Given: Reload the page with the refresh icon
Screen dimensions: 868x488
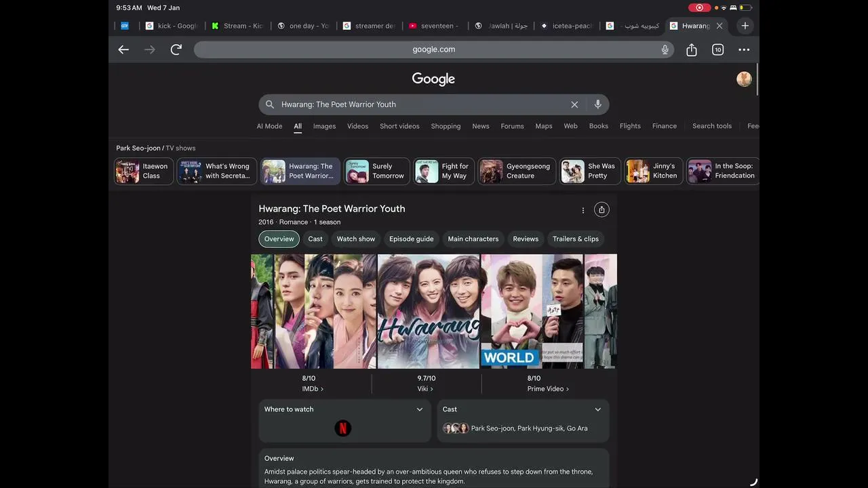Looking at the screenshot, I should pyautogui.click(x=176, y=49).
